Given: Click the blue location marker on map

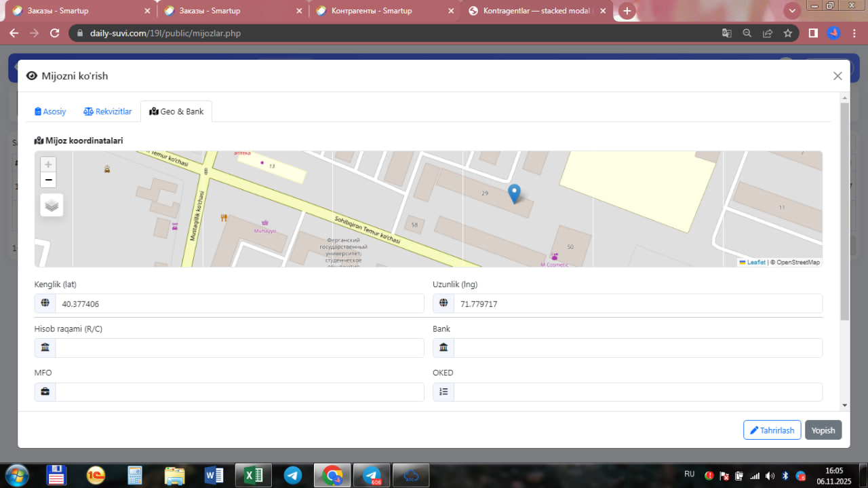Looking at the screenshot, I should click(515, 193).
